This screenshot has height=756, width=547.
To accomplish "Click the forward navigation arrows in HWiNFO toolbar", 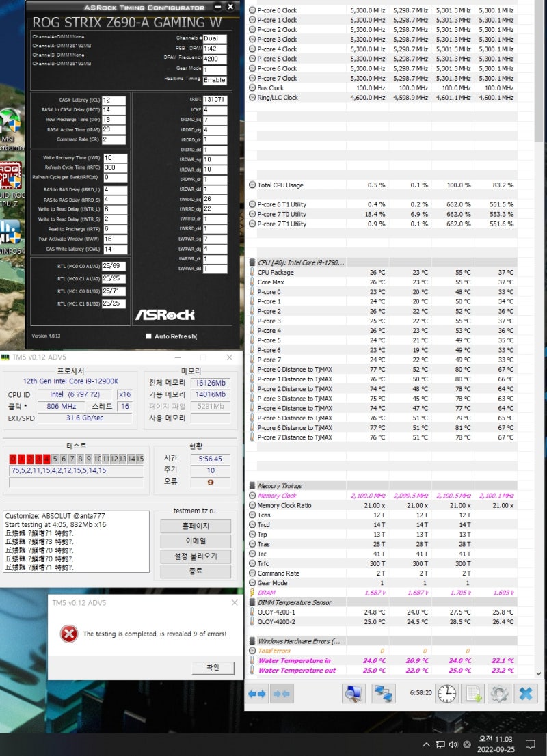I will tap(280, 693).
